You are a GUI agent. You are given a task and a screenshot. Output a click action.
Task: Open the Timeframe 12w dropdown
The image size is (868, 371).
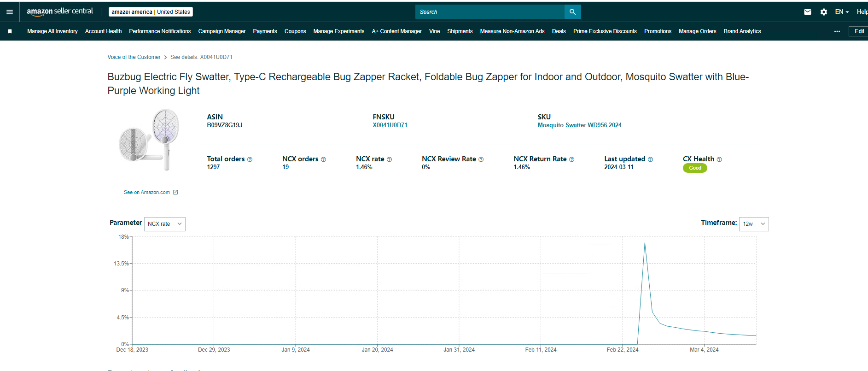tap(754, 224)
